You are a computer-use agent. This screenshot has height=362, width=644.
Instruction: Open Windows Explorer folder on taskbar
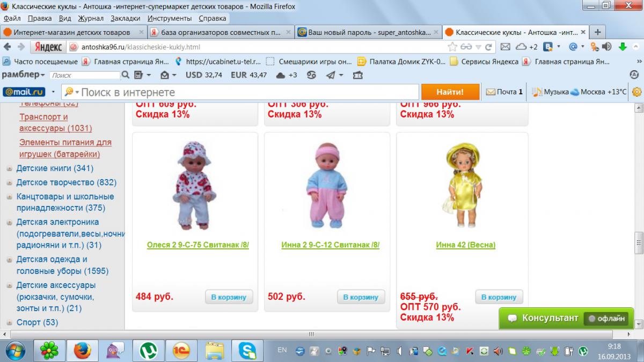click(x=215, y=351)
